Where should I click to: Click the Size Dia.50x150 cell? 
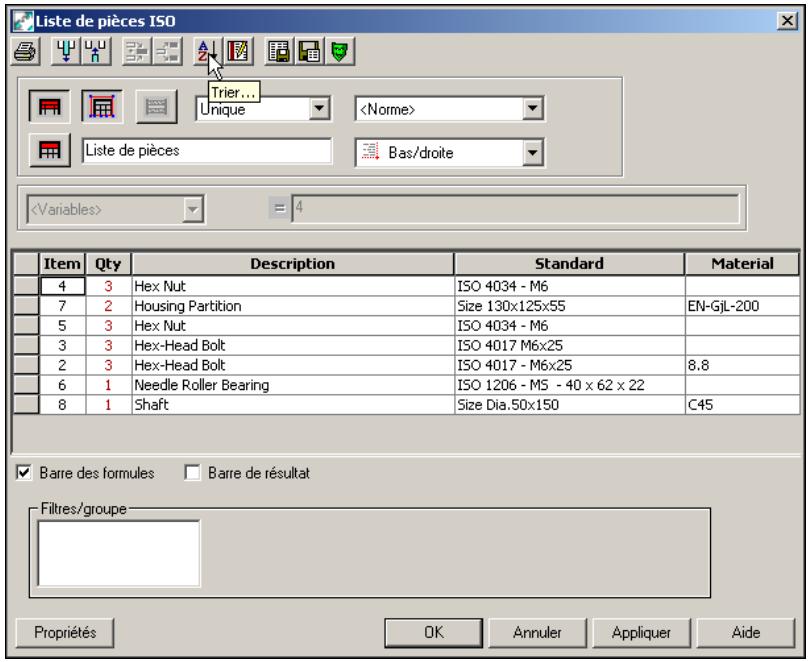coord(569,404)
